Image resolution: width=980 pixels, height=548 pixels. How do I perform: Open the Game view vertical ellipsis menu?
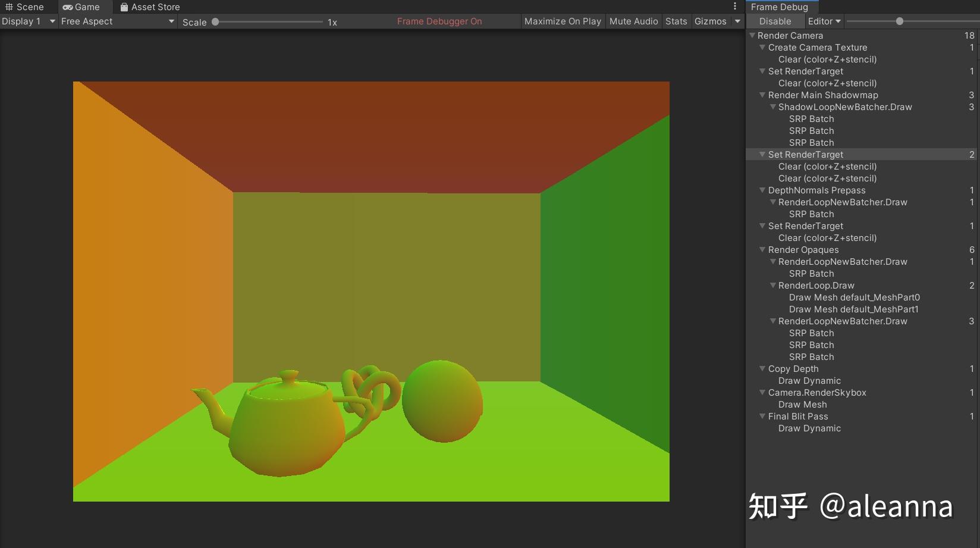coord(735,5)
